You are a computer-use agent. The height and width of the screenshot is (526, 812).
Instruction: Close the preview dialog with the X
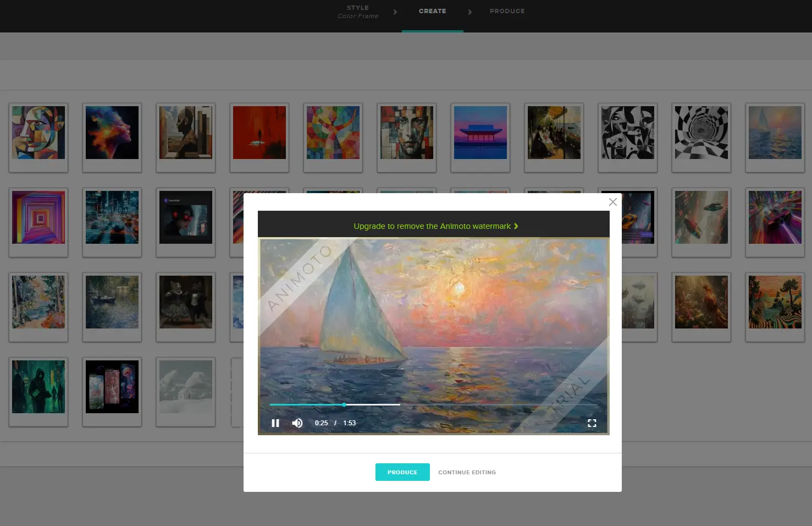click(613, 202)
